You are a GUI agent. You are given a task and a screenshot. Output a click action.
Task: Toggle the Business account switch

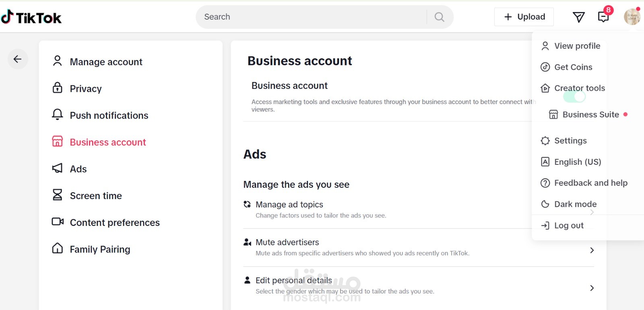tap(574, 97)
